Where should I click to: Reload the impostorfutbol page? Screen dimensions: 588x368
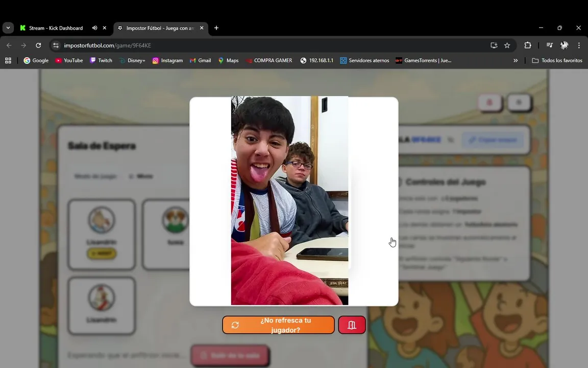(x=38, y=45)
